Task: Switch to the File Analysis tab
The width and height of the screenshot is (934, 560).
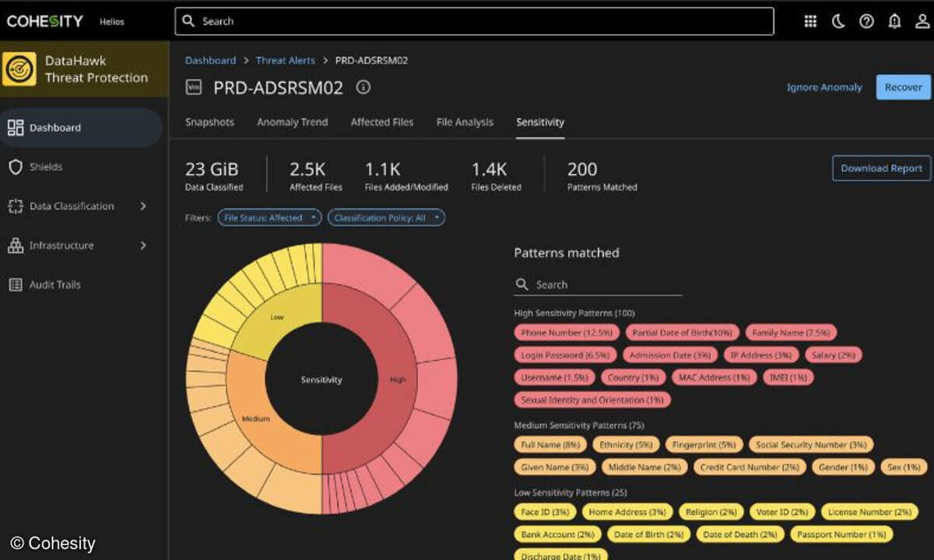Action: click(465, 122)
